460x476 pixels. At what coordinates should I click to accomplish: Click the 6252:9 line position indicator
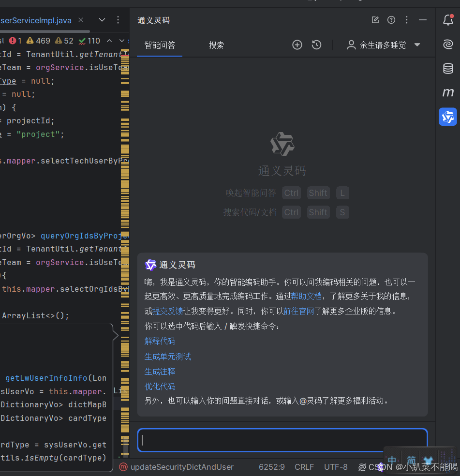click(x=272, y=467)
